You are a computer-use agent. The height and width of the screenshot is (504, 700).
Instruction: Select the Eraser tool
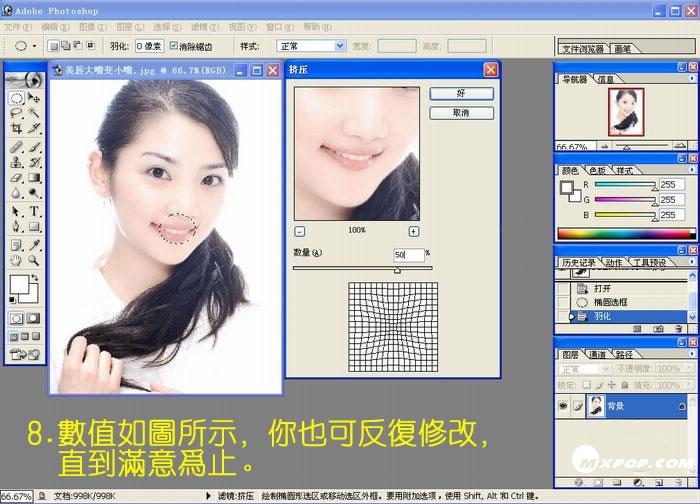click(17, 177)
